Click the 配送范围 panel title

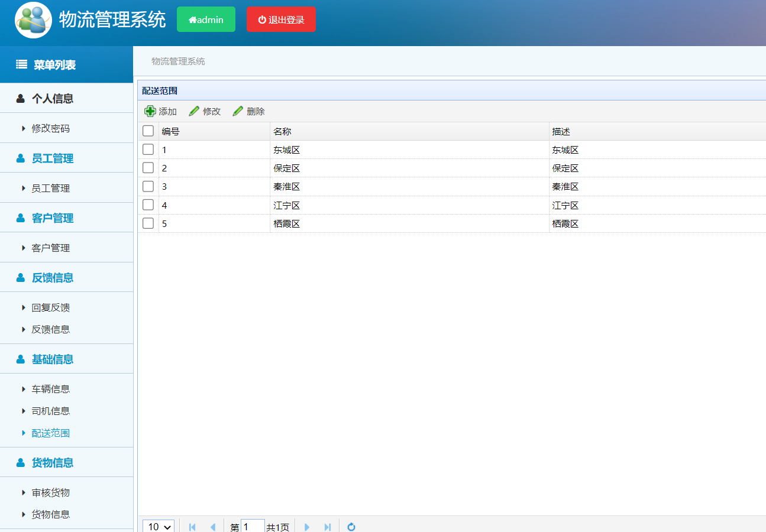(160, 90)
